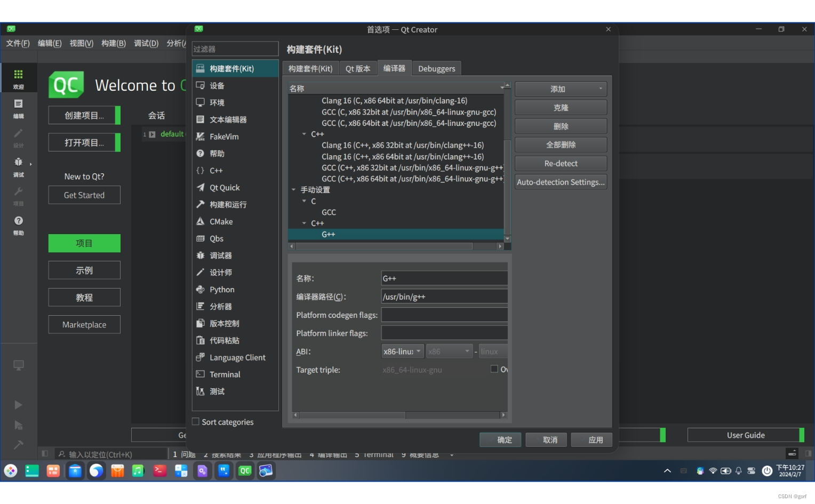Confirm with 确定 button
815x504 pixels.
[500, 439]
